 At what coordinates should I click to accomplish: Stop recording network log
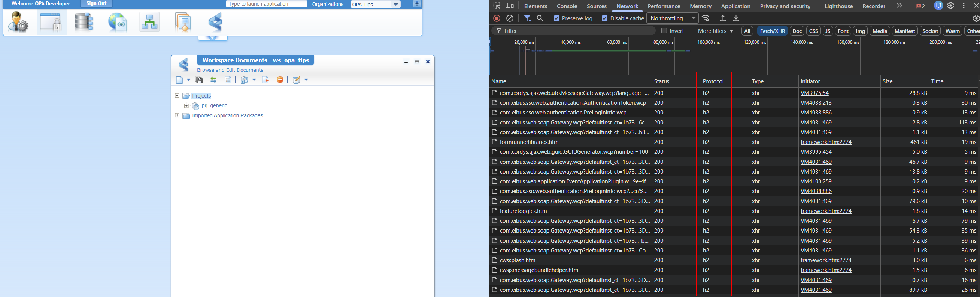tap(497, 18)
